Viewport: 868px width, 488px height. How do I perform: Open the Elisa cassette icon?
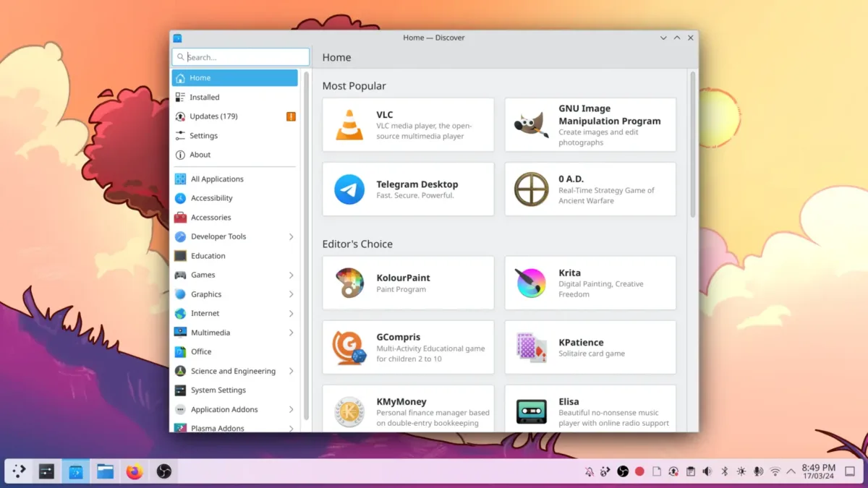click(531, 411)
